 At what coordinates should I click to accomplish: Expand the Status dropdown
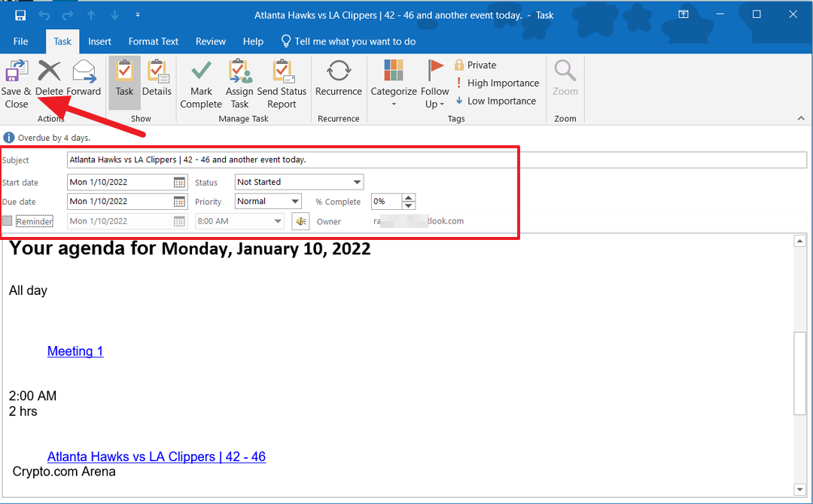pos(357,182)
